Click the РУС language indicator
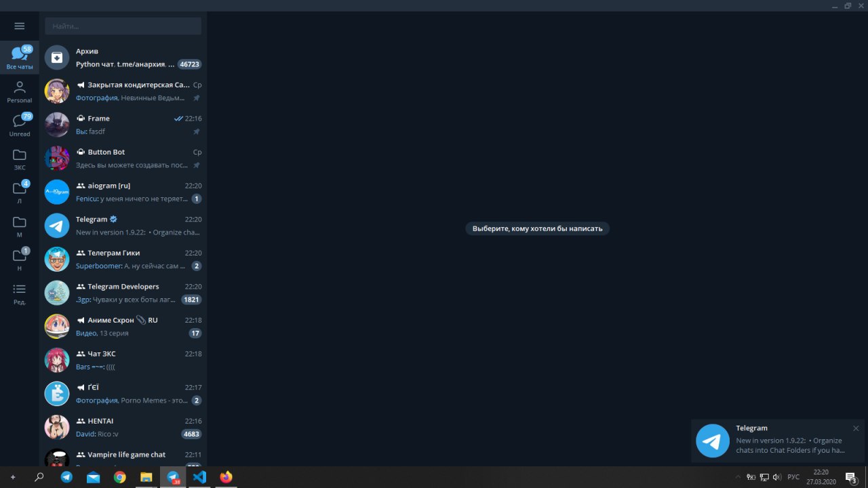868x488 pixels. [x=793, y=477]
